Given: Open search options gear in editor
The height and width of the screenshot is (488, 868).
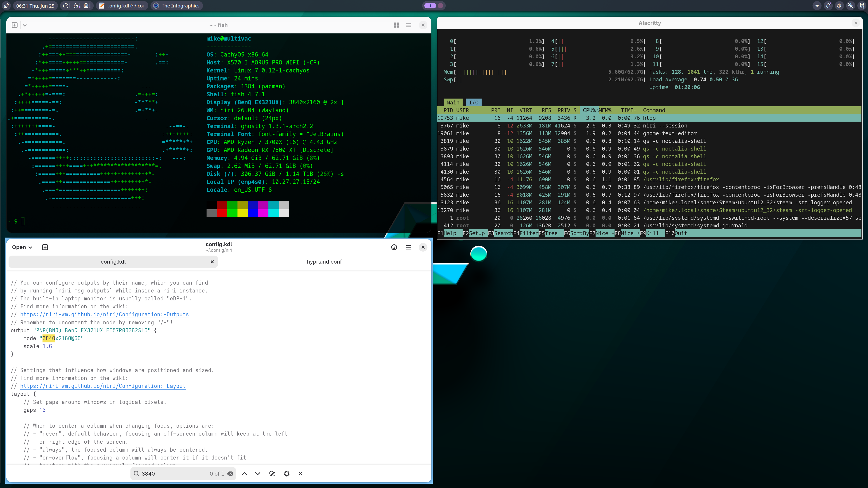Looking at the screenshot, I should [287, 474].
